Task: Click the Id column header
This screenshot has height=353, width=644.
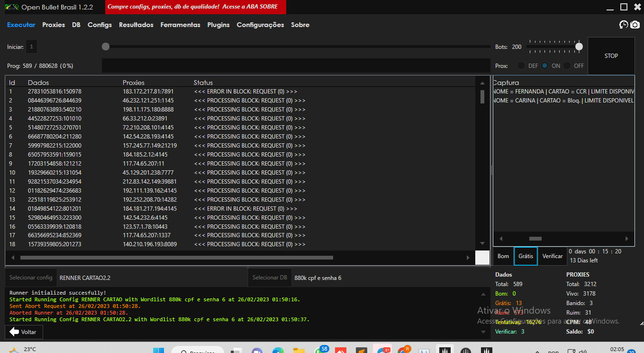Action: pos(12,83)
